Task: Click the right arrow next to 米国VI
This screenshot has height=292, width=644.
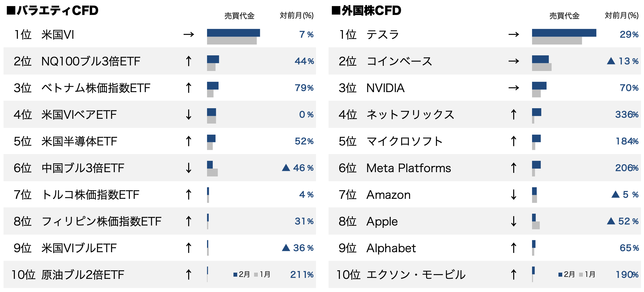Action: pyautogui.click(x=189, y=34)
